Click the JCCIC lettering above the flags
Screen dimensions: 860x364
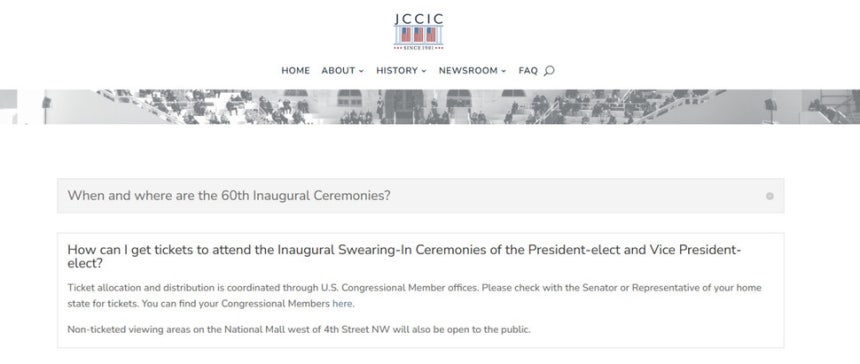(418, 19)
